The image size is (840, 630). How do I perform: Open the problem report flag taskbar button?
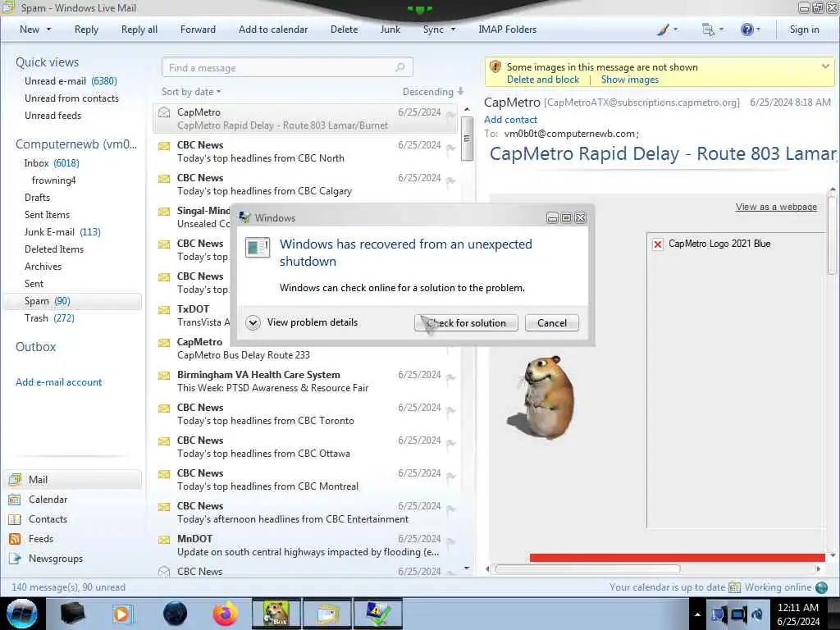[377, 614]
